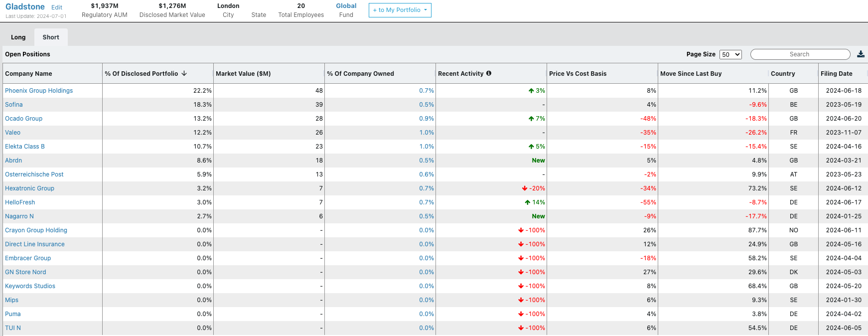Click the 87.7% move value for Crayon Group

pos(757,230)
